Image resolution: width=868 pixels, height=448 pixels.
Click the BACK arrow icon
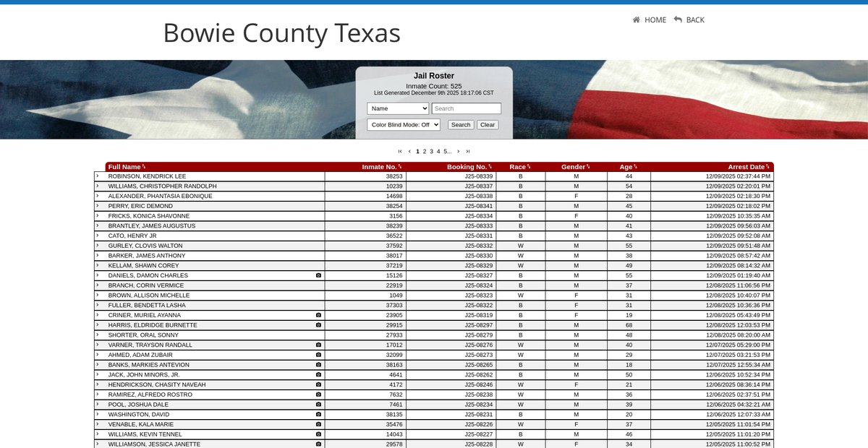click(x=678, y=20)
